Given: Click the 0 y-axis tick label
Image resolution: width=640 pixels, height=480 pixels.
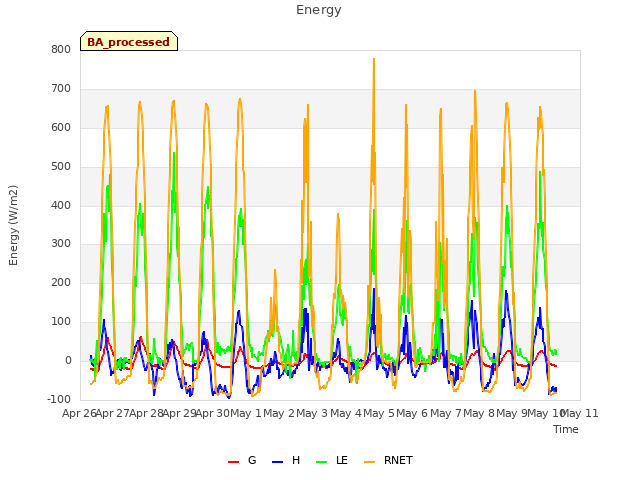Looking at the screenshot, I should pyautogui.click(x=68, y=360).
